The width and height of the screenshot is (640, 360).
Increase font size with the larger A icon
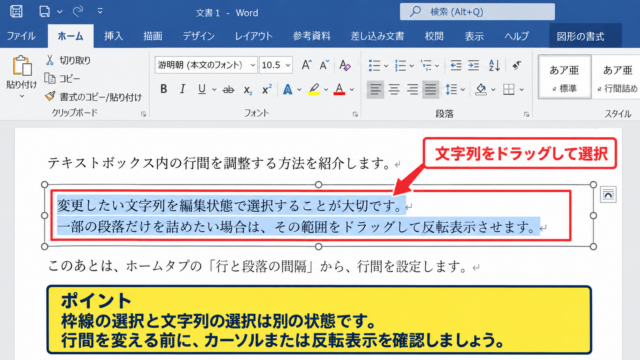tap(306, 65)
